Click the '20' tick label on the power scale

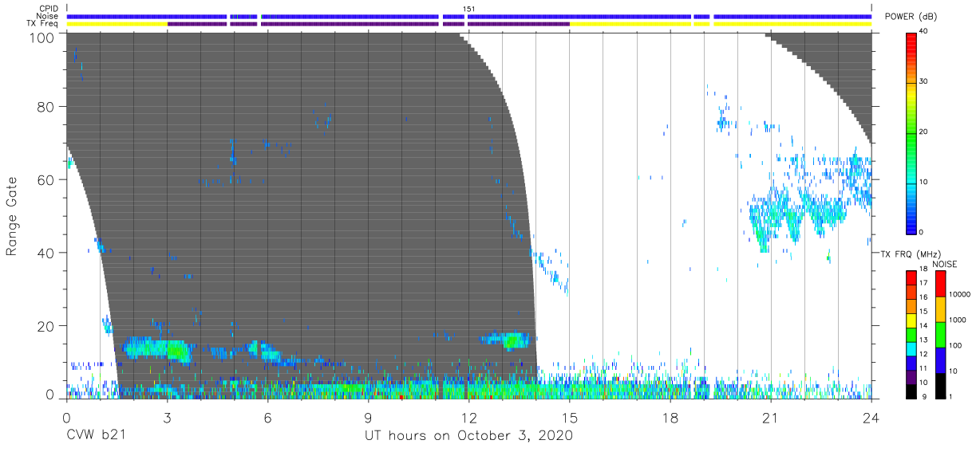tap(924, 132)
